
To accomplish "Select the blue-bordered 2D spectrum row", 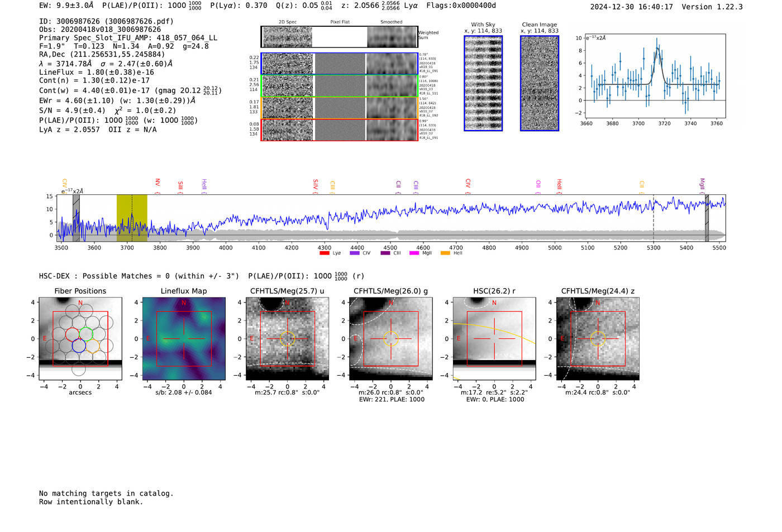I will click(339, 64).
